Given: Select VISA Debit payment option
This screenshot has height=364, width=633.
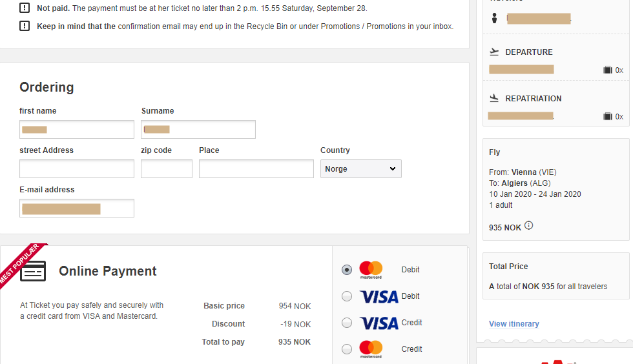Looking at the screenshot, I should click(x=347, y=296).
